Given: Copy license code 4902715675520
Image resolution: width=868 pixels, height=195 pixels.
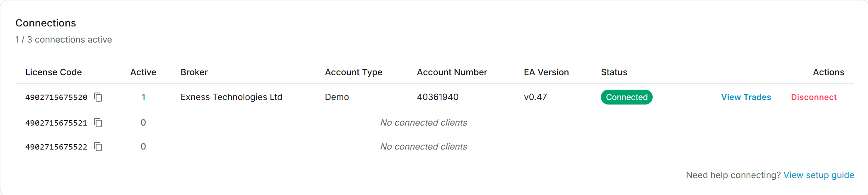Looking at the screenshot, I should tap(98, 97).
